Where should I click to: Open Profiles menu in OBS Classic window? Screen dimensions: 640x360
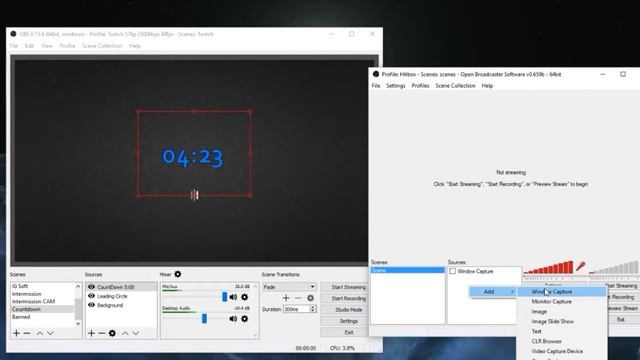pos(420,86)
